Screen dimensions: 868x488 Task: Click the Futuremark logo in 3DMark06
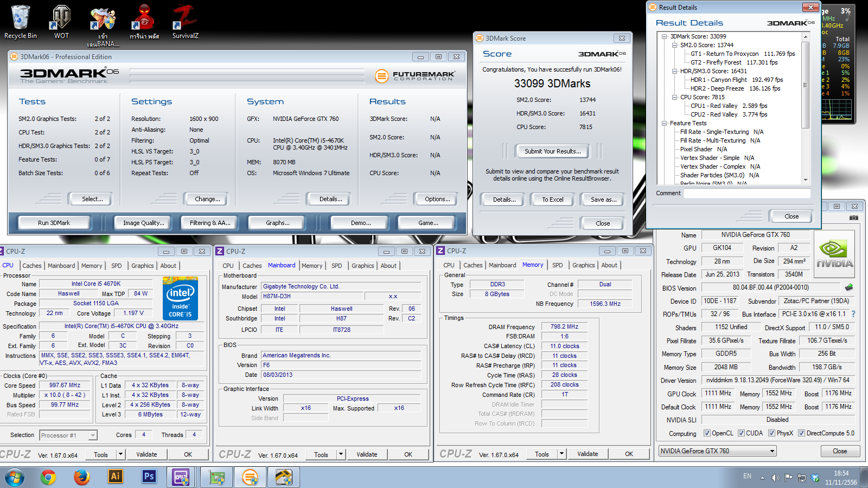[415, 76]
